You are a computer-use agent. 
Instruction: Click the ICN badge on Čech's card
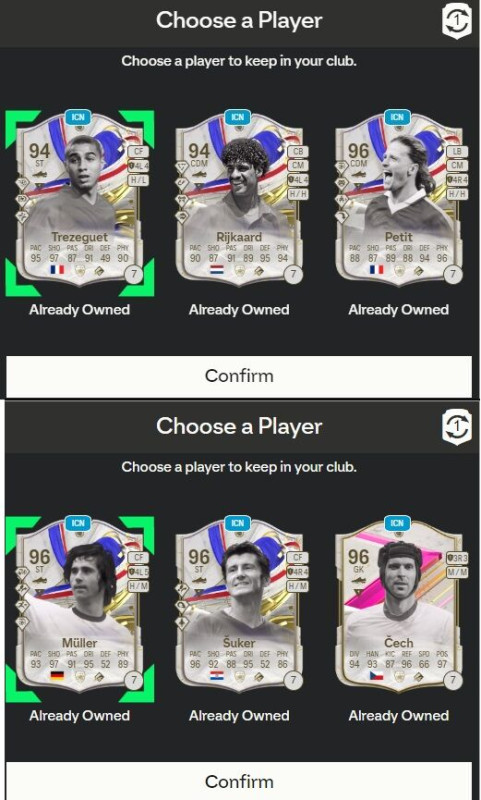coord(397,523)
